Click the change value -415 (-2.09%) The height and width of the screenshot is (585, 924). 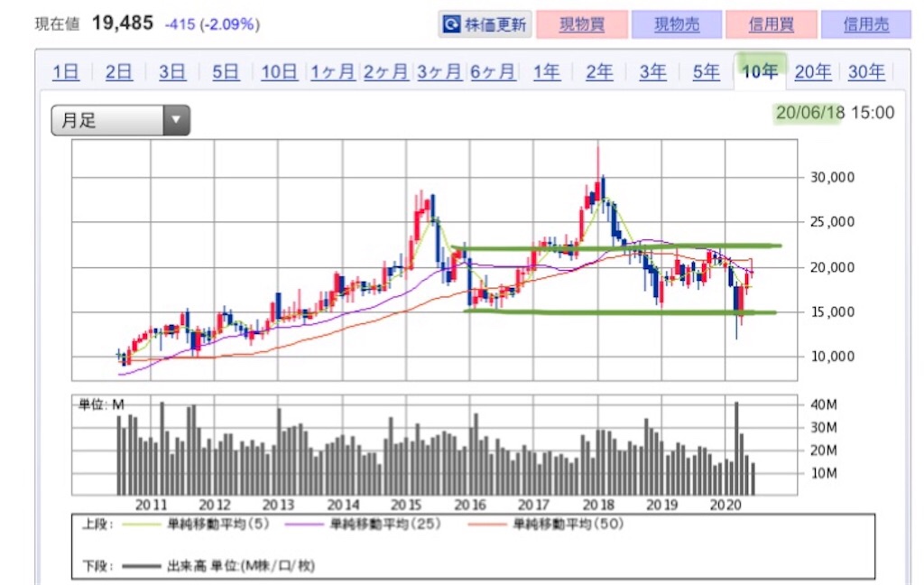coord(212,24)
